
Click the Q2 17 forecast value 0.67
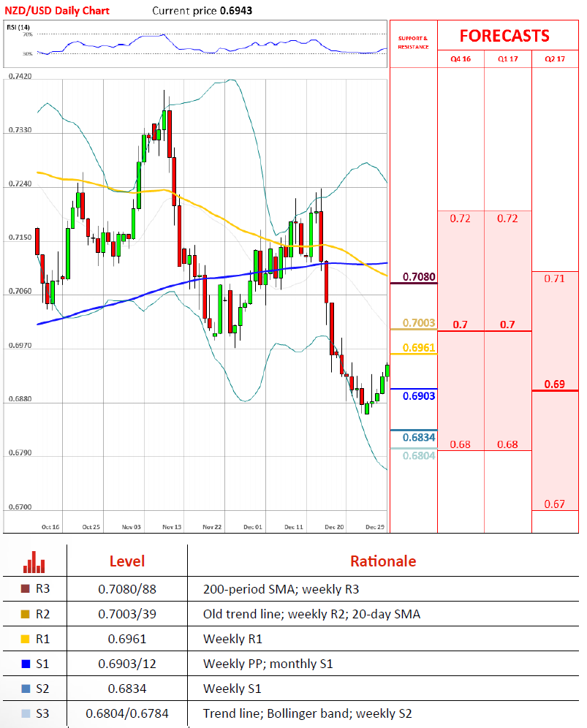click(x=555, y=504)
